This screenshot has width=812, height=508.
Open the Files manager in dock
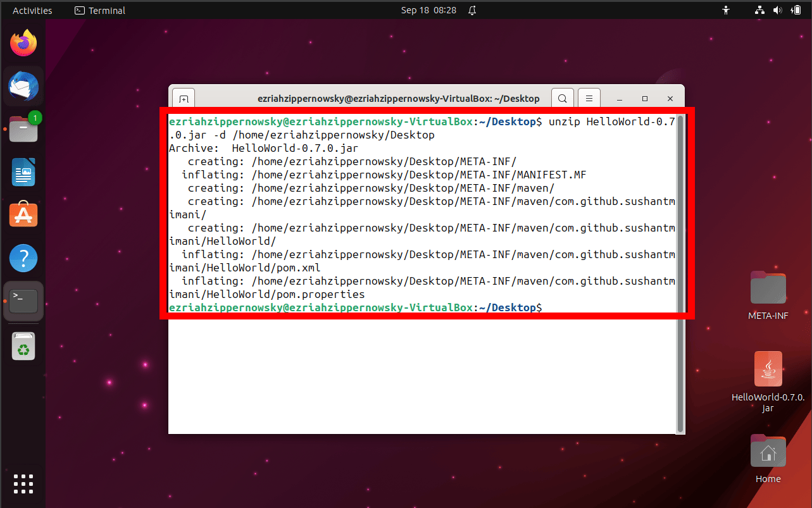[x=23, y=129]
